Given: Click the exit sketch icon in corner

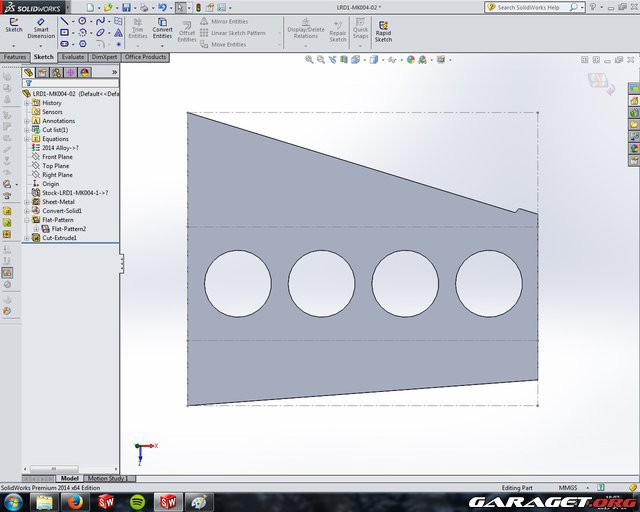Looking at the screenshot, I should click(597, 83).
